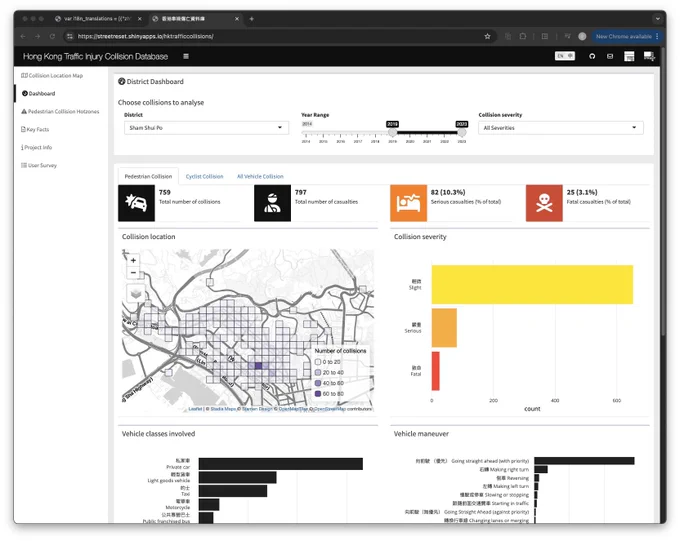The image size is (680, 541).
Task: Click the Going straight ahead (with priority) bar
Action: click(x=584, y=461)
